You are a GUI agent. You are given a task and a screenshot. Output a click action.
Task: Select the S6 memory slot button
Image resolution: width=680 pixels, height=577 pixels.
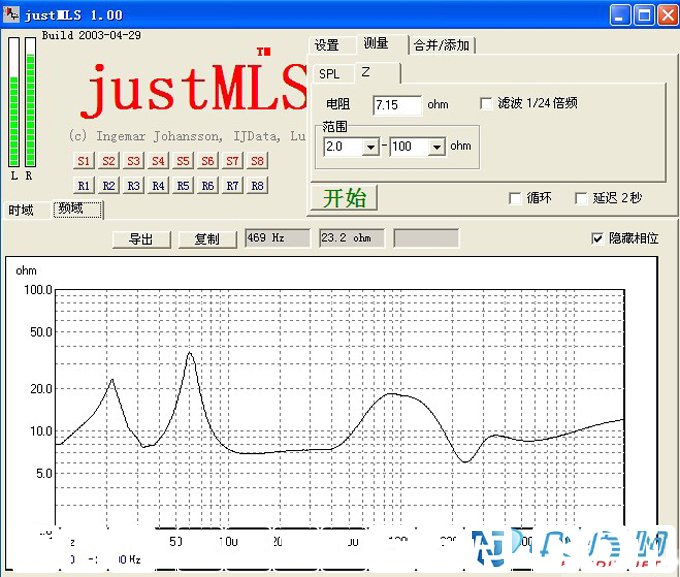207,161
